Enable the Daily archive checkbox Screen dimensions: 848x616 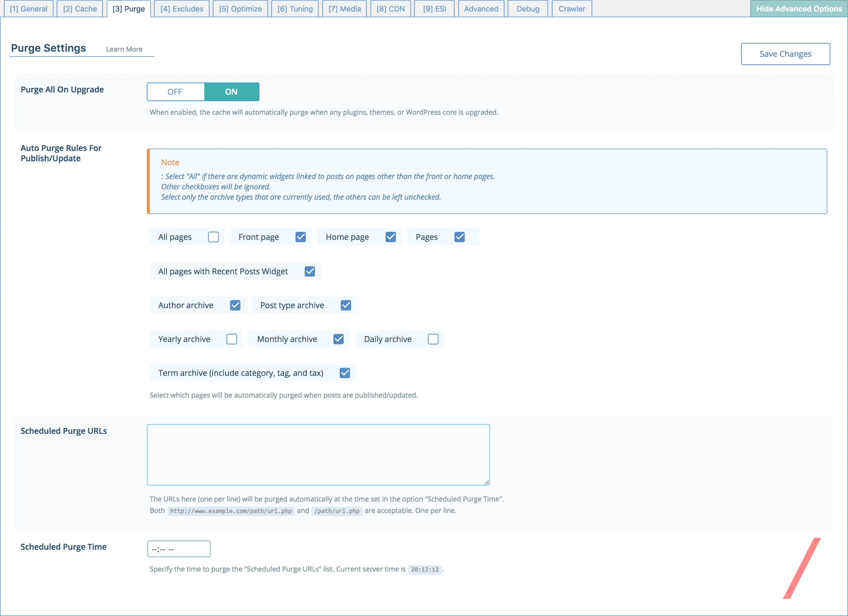[x=433, y=339]
